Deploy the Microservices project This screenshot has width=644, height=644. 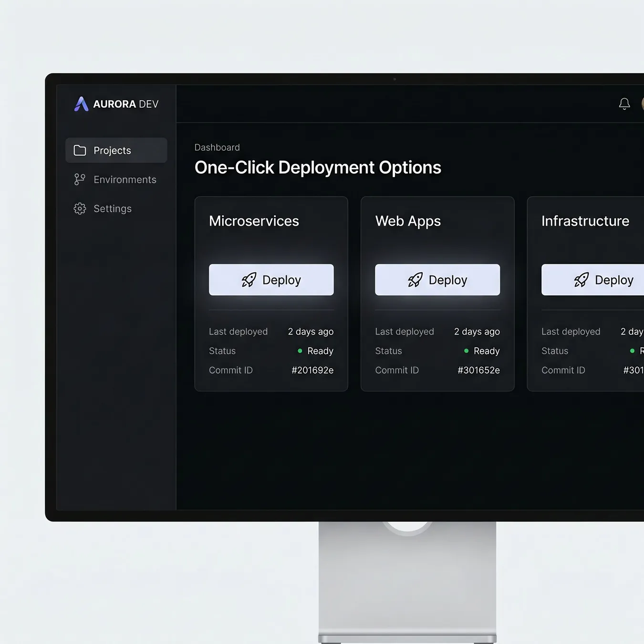coord(271,280)
